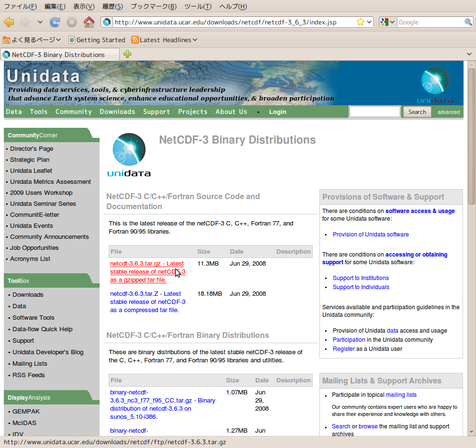The width and height of the screenshot is (476, 448).
Task: Select the NetCDF-3 Binary Distributions tab
Action: pyautogui.click(x=59, y=55)
